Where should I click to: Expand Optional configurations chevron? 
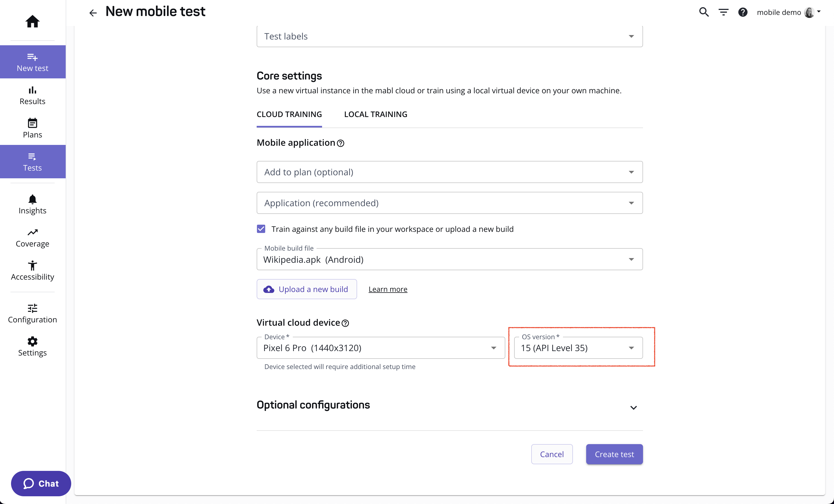pos(633,407)
